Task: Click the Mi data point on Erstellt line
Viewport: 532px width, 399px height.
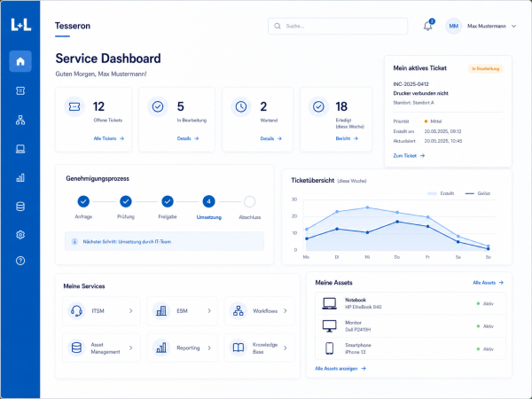Action: point(367,207)
